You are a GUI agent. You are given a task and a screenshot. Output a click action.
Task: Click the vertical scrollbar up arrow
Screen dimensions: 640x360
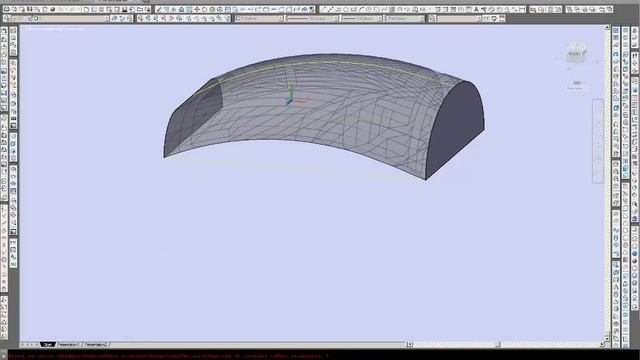[607, 28]
